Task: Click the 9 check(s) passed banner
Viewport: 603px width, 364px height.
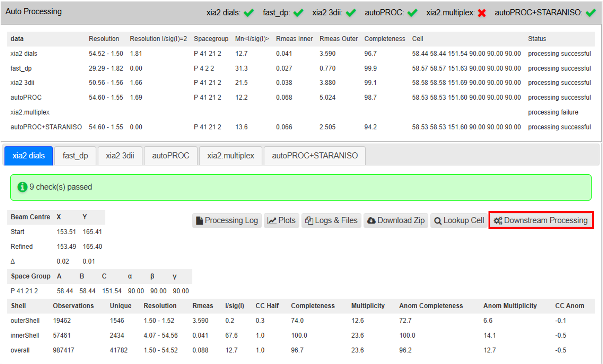Action: point(301,187)
